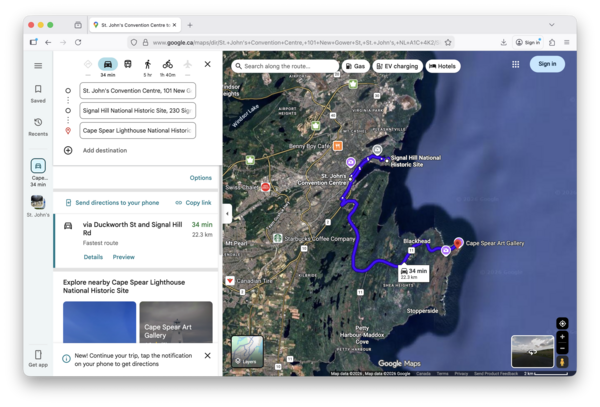Zoom in the map
The height and width of the screenshot is (407, 600).
click(562, 337)
